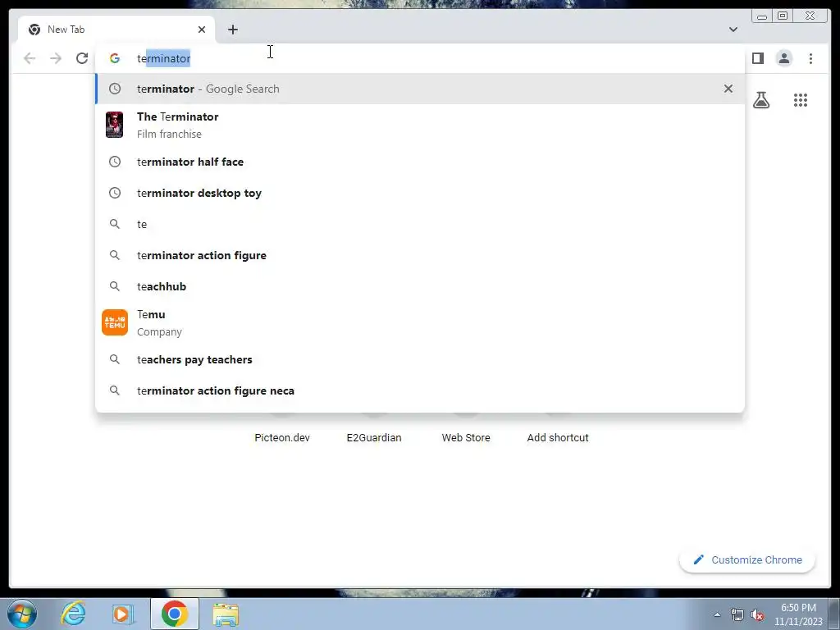Click the network tray icon
This screenshot has height=630, width=840.
point(737,614)
